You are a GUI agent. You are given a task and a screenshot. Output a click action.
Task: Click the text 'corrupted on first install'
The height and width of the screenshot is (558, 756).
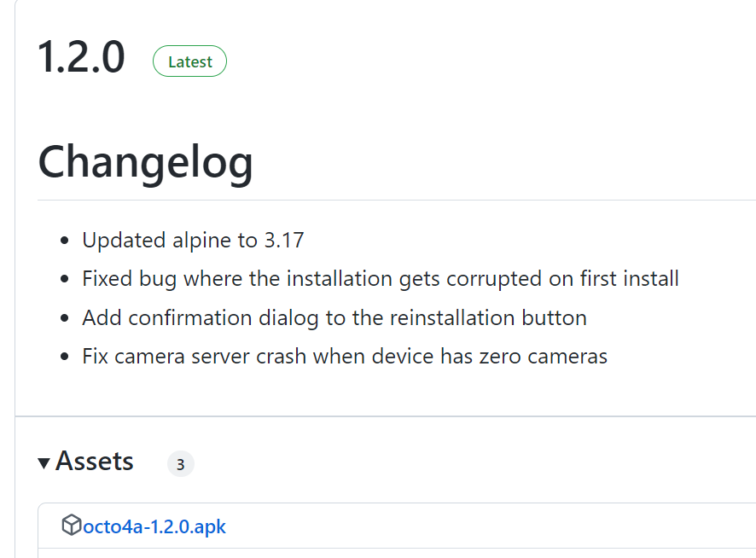(x=562, y=279)
